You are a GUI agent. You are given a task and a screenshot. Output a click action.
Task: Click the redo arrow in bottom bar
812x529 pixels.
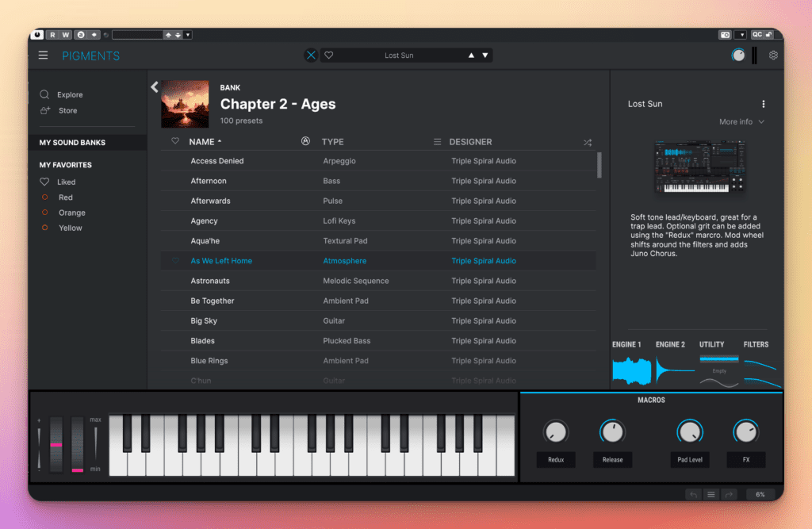coord(729,494)
